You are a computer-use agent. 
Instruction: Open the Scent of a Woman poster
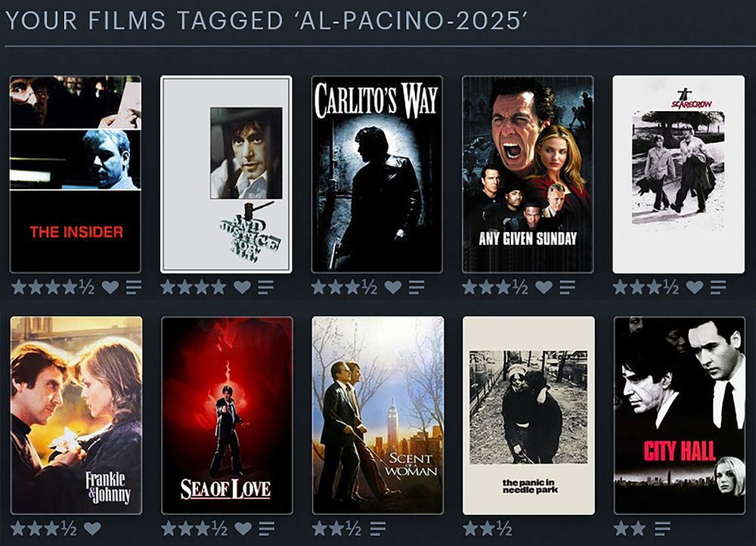coord(378,415)
